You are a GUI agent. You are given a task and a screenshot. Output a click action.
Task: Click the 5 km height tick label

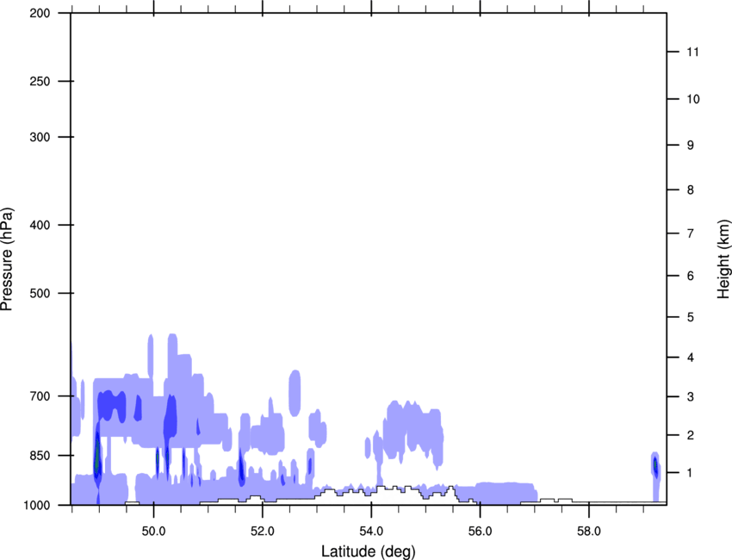coord(691,317)
